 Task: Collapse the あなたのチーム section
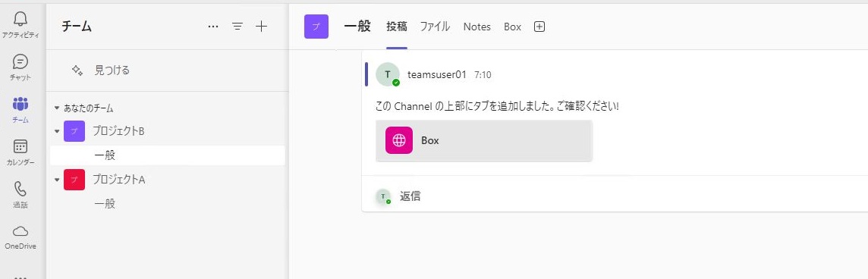(57, 108)
